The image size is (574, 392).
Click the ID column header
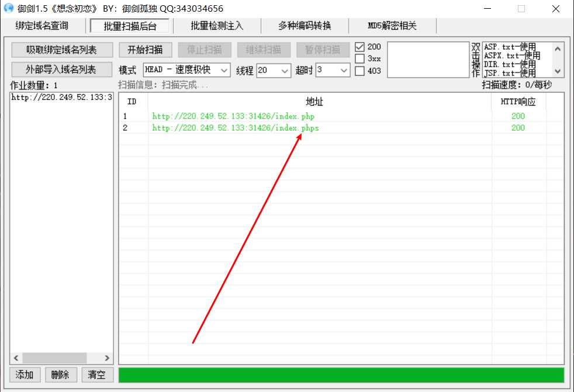coord(134,102)
